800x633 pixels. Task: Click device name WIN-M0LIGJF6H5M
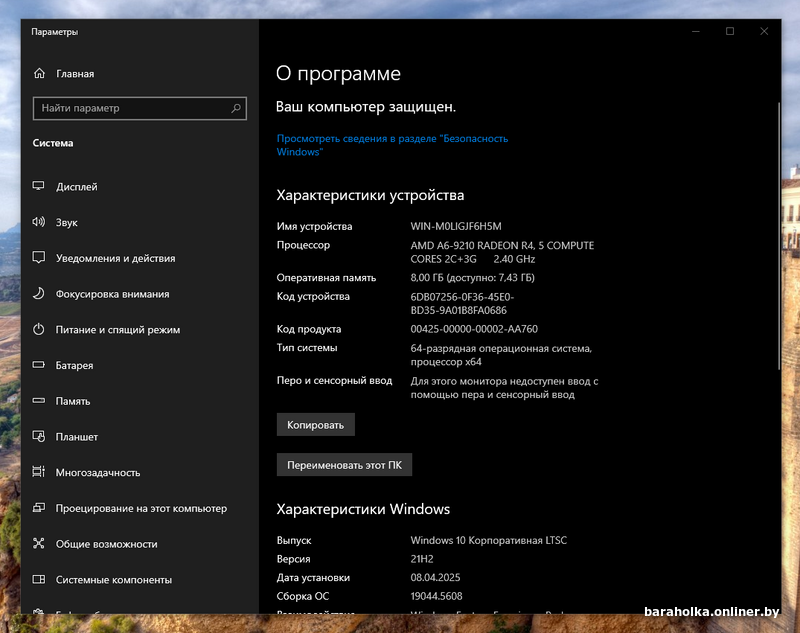(456, 226)
